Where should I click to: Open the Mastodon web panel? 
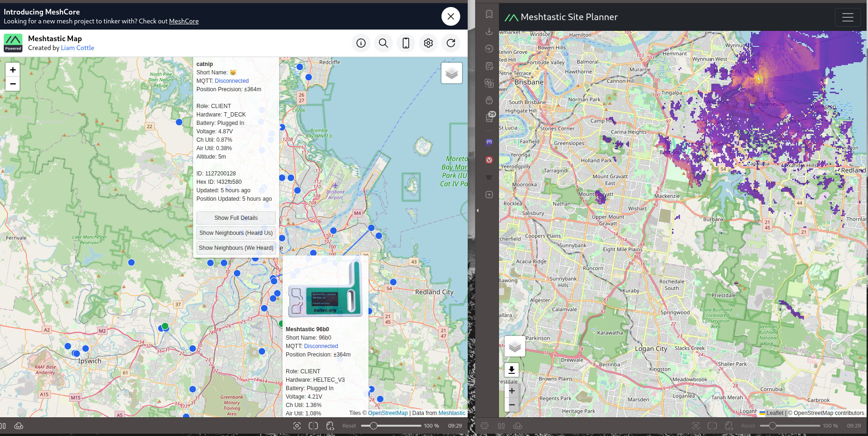[489, 142]
